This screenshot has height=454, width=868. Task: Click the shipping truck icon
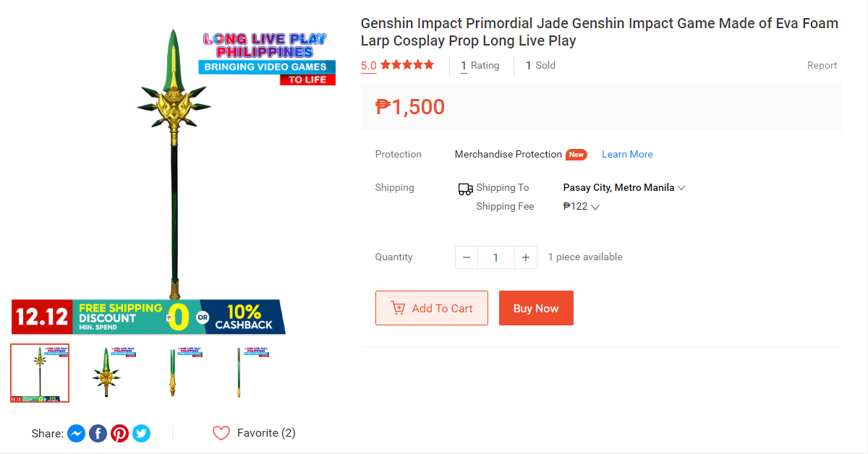[465, 189]
